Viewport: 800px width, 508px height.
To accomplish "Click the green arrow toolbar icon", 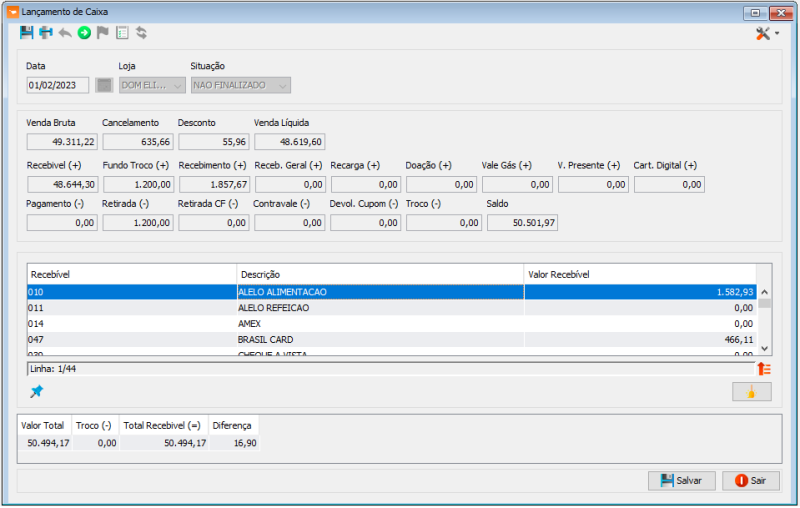I will (x=84, y=33).
